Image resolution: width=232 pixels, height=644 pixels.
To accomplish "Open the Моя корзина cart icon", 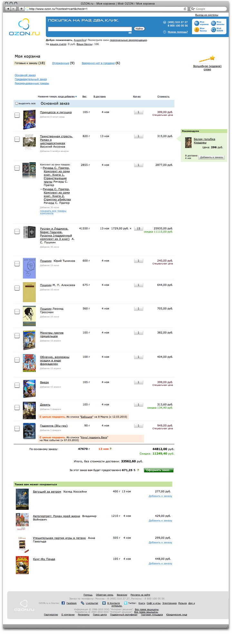I will [196, 23].
